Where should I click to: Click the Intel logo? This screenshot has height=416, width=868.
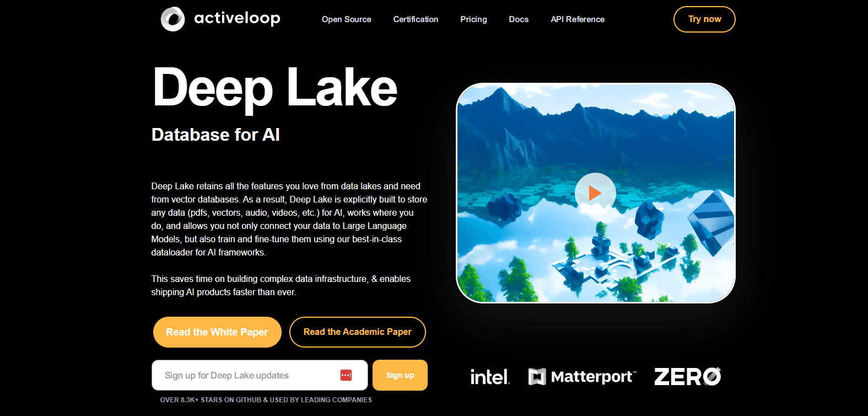[490, 377]
